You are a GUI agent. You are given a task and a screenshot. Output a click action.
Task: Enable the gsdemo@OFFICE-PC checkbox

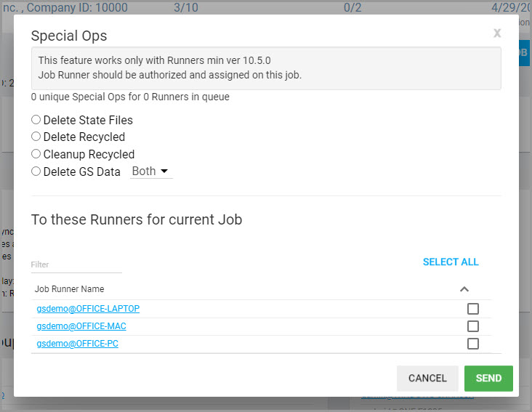tap(473, 344)
